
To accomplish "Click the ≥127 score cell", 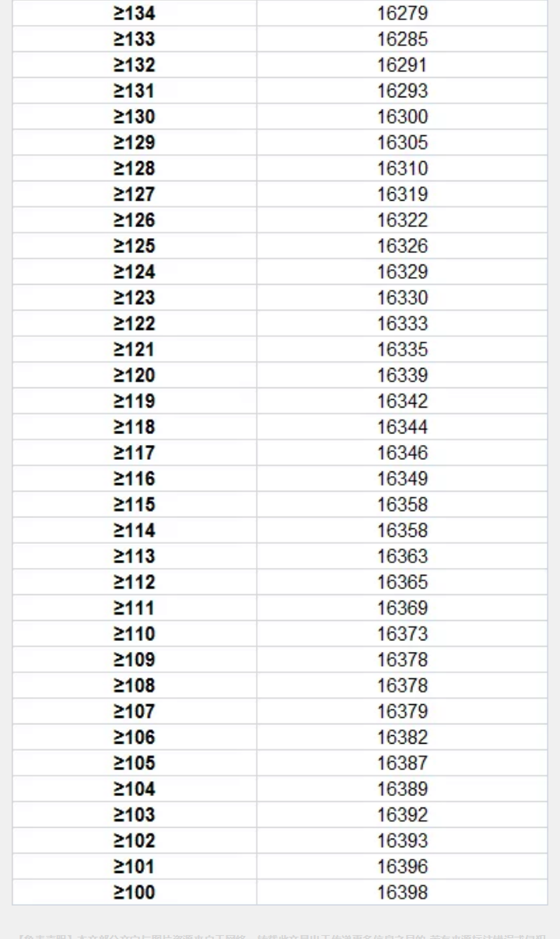I will click(135, 194).
